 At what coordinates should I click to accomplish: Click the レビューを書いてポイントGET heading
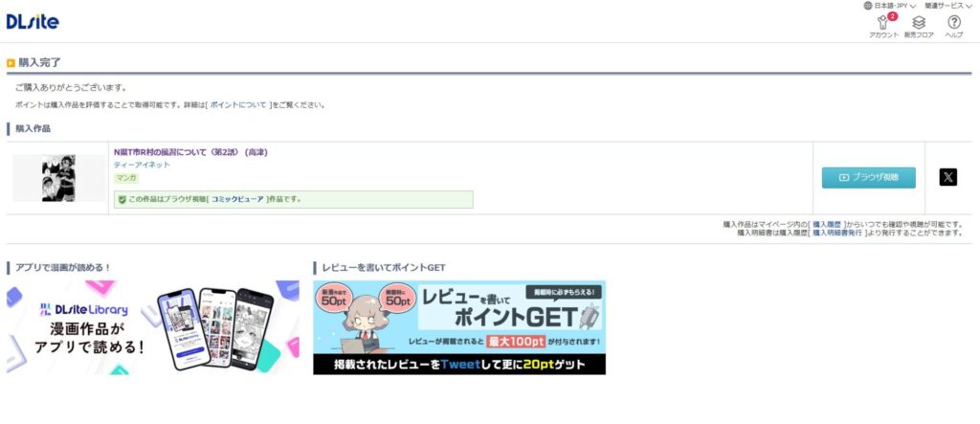tap(384, 268)
